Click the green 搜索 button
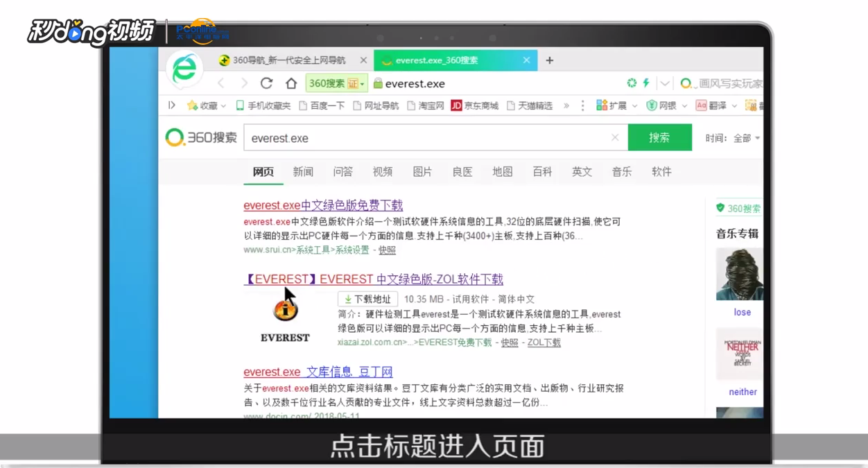Image resolution: width=868 pixels, height=468 pixels. [659, 137]
